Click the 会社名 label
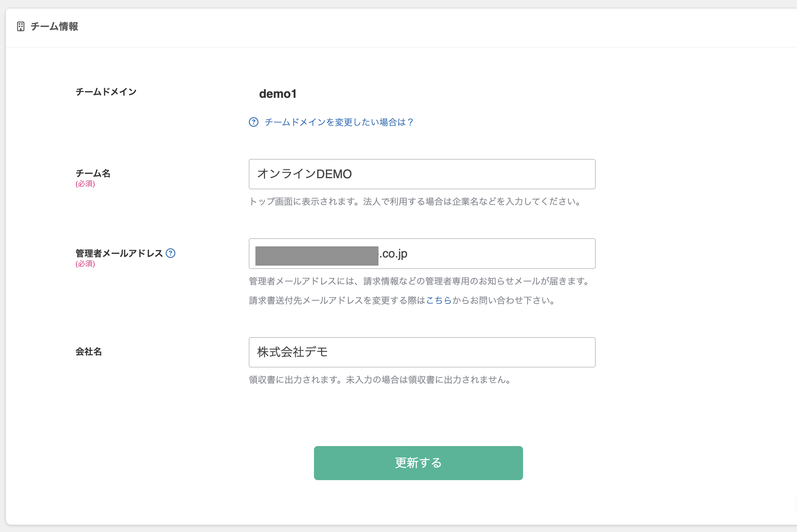This screenshot has width=797, height=532. 89,352
